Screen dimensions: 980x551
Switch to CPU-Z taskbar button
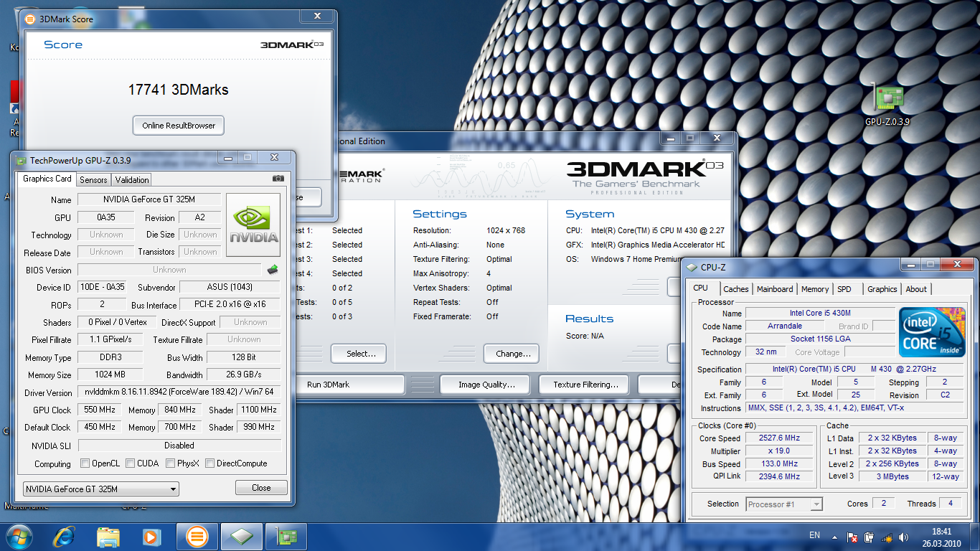241,536
